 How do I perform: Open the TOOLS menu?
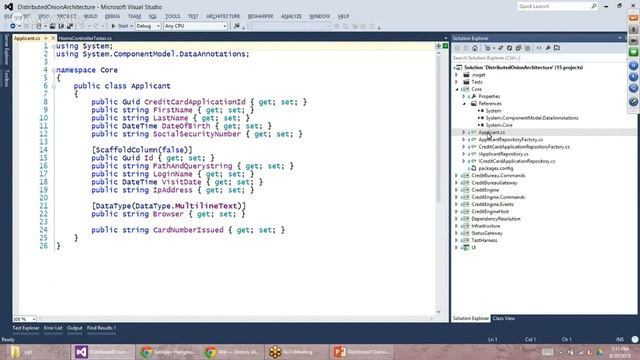tap(172, 16)
